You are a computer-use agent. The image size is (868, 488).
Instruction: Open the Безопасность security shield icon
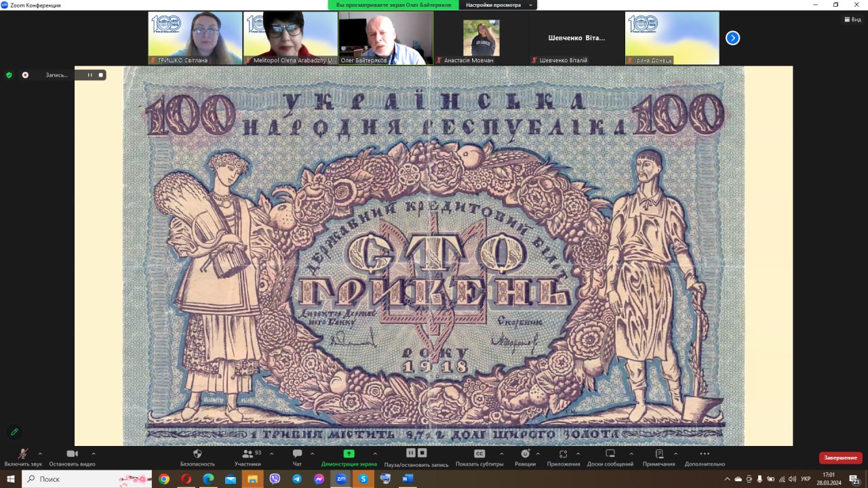coord(197,454)
